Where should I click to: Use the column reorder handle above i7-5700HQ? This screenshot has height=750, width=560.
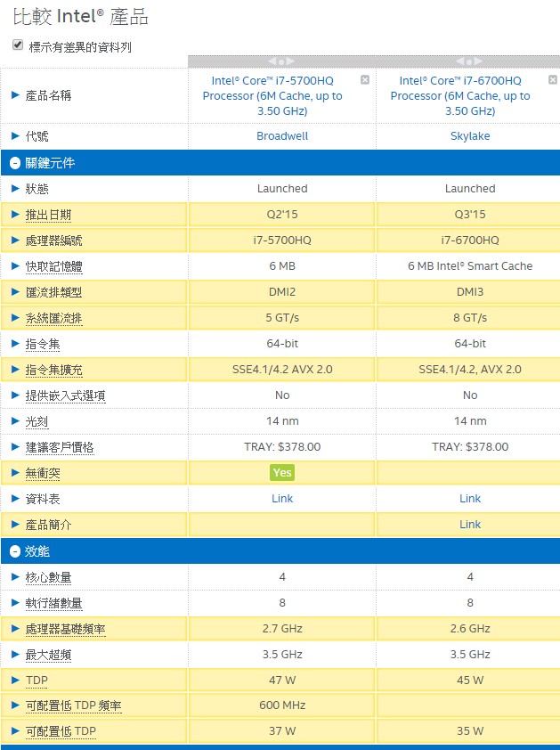281,61
